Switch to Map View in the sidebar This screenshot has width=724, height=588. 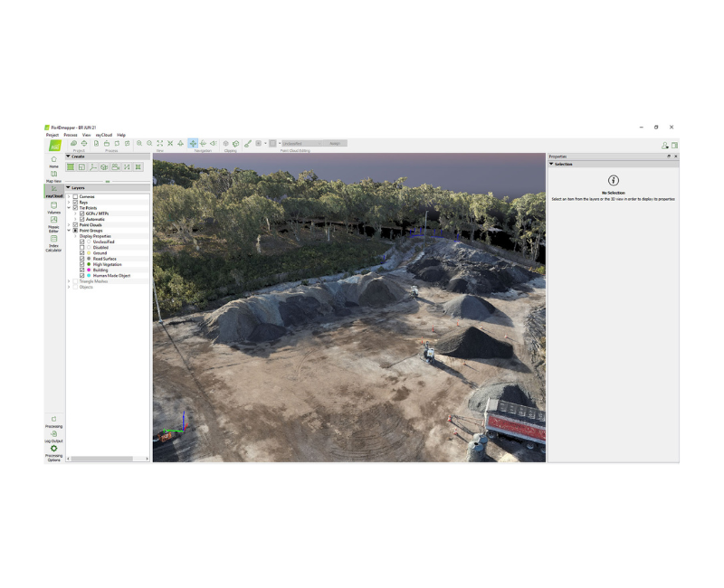click(53, 176)
